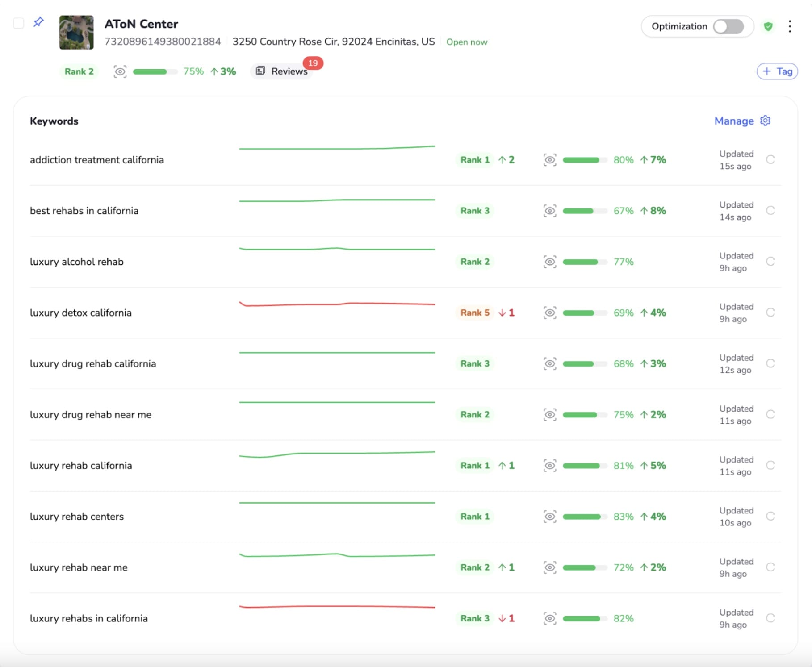Click the ID 7320896149380021884

click(x=163, y=42)
